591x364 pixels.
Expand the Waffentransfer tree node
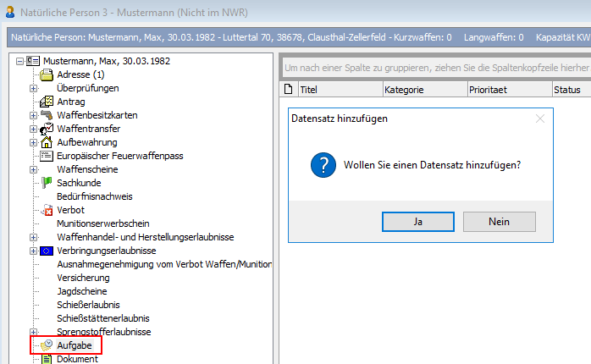tap(34, 129)
